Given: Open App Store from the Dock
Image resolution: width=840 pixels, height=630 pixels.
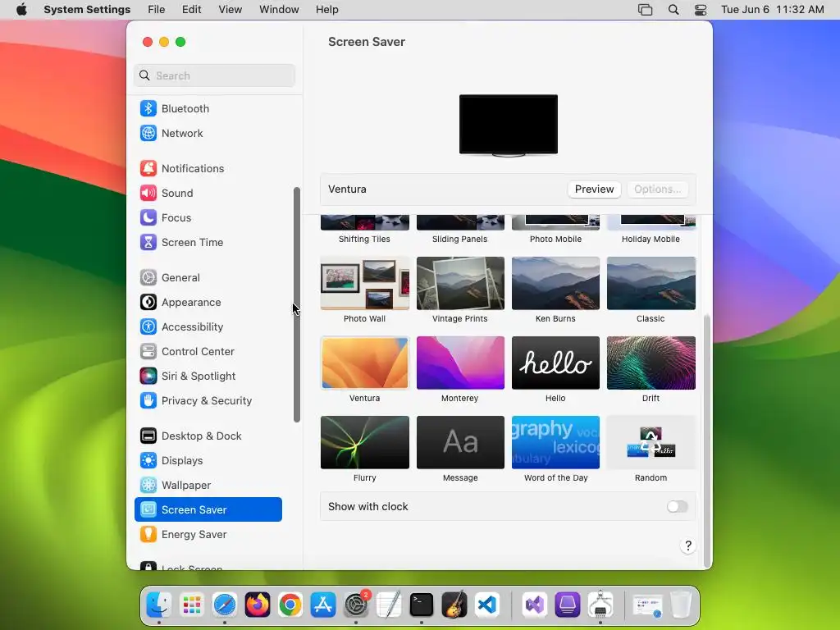Looking at the screenshot, I should point(323,605).
